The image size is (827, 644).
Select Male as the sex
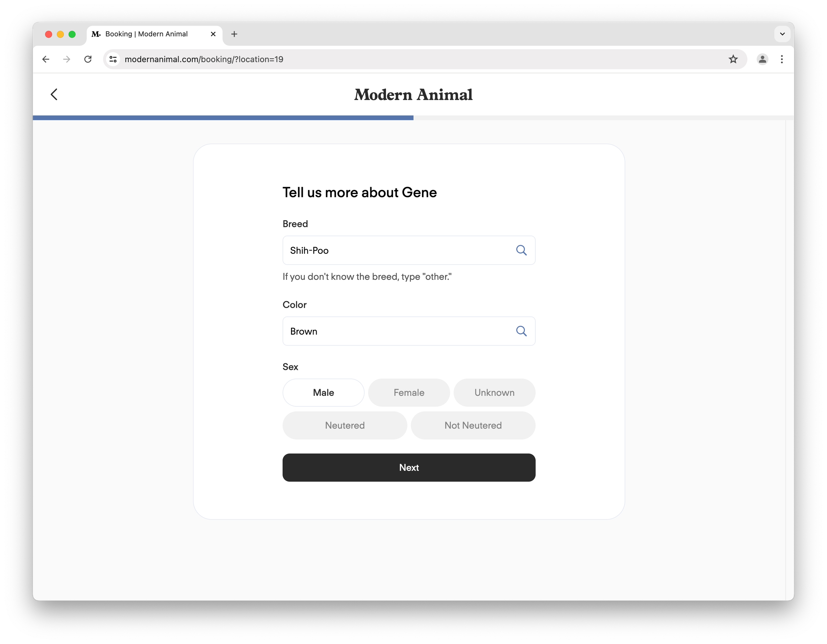(x=323, y=392)
